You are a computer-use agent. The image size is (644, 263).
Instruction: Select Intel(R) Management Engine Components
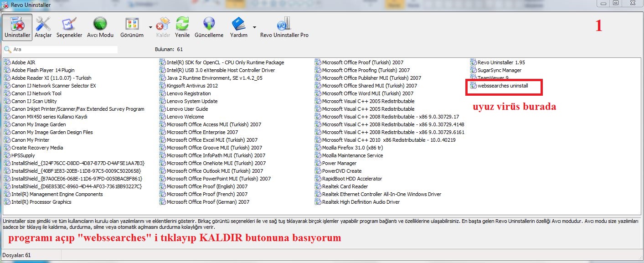[54, 194]
